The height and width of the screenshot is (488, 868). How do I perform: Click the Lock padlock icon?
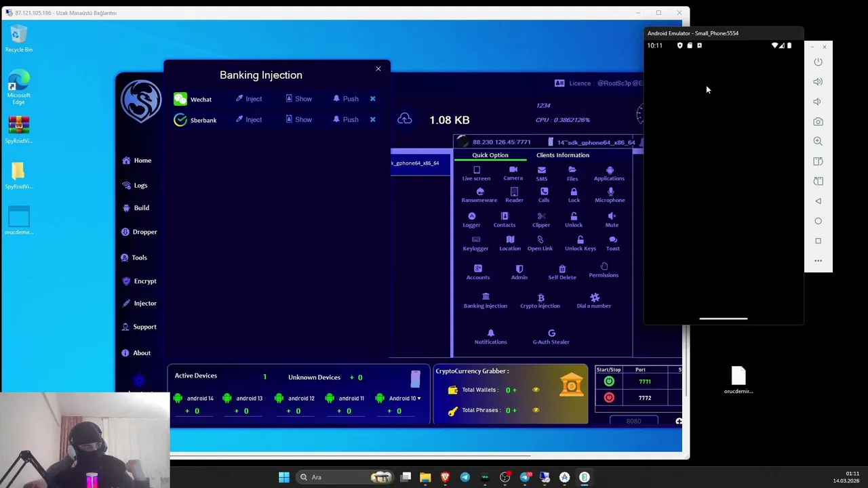(574, 192)
